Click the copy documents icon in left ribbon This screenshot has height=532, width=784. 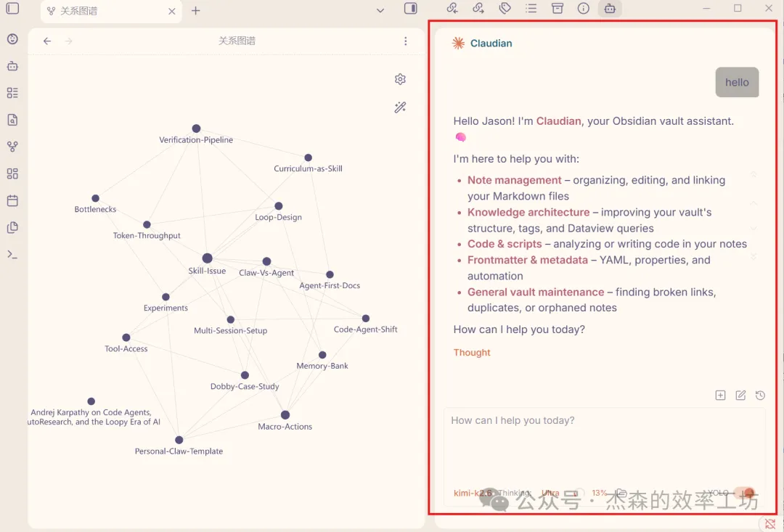point(12,227)
